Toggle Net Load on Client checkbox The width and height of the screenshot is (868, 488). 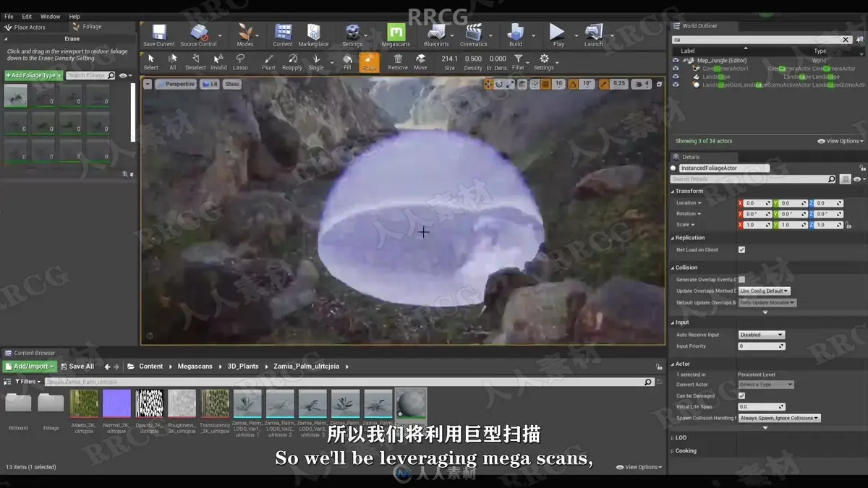pos(741,249)
